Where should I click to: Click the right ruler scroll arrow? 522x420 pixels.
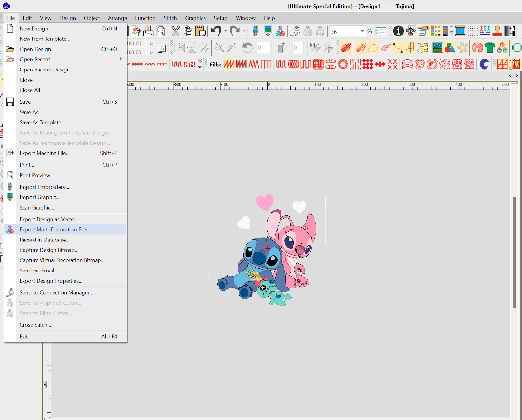[517, 75]
